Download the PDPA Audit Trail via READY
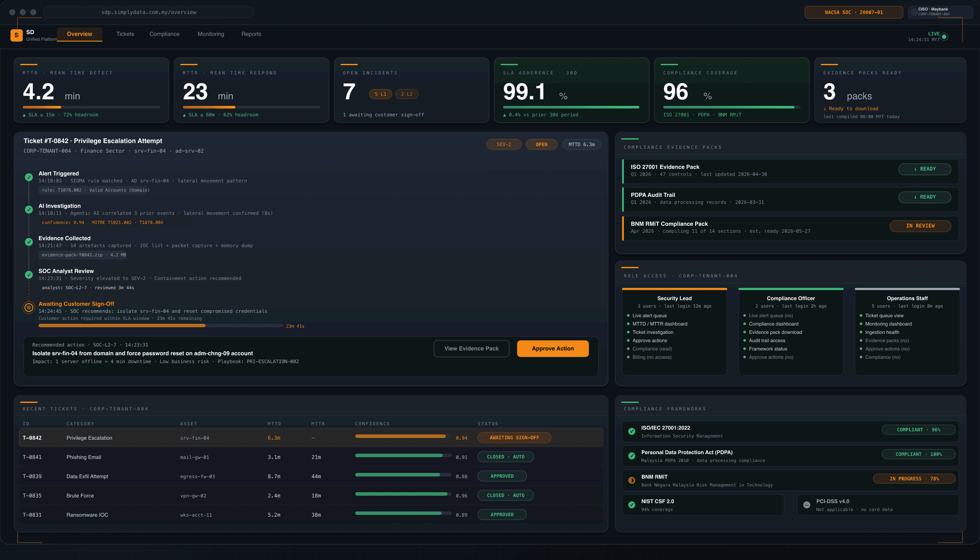 tap(925, 197)
